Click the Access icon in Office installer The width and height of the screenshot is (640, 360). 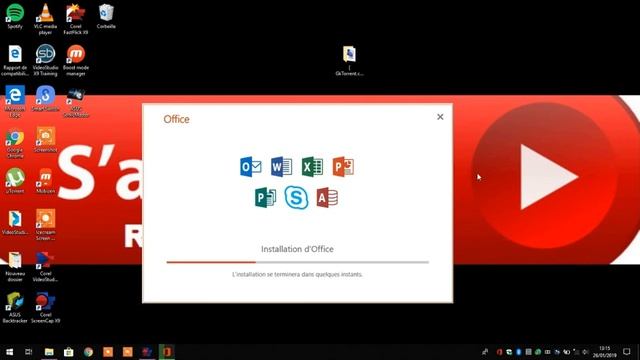327,198
